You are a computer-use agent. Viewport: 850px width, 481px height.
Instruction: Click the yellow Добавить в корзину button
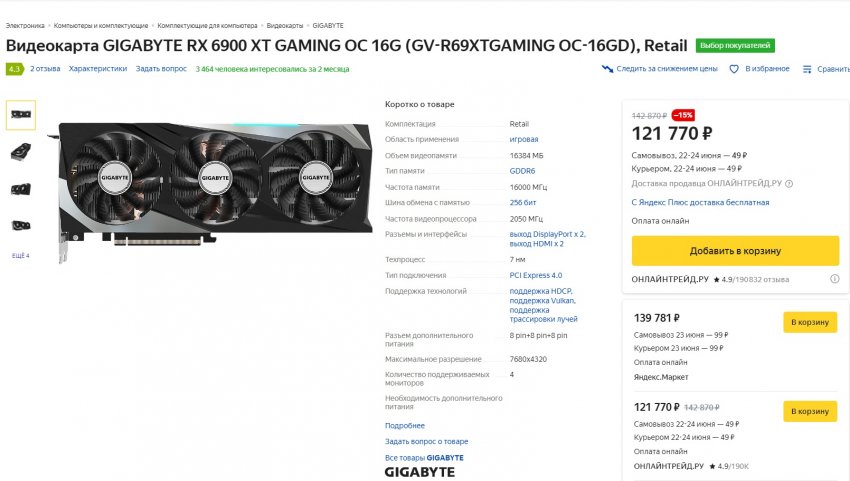tap(735, 251)
